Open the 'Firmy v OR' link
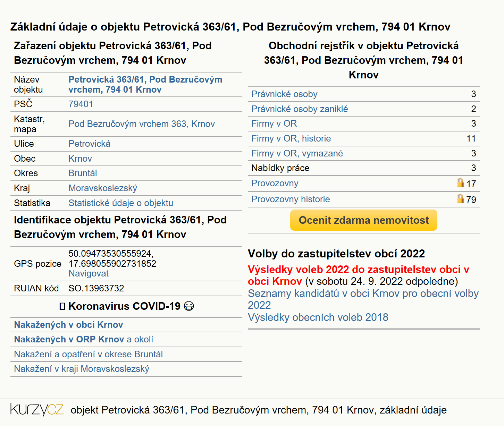The image size is (504, 426). tap(274, 123)
